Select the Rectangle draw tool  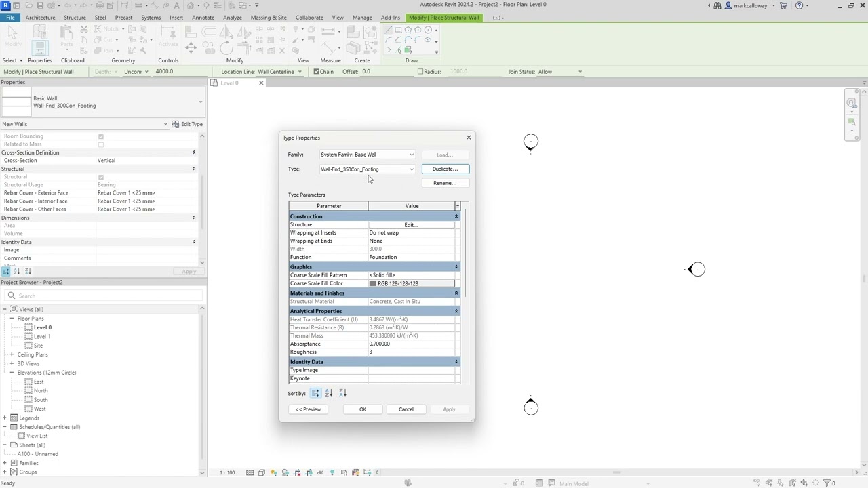tap(398, 30)
